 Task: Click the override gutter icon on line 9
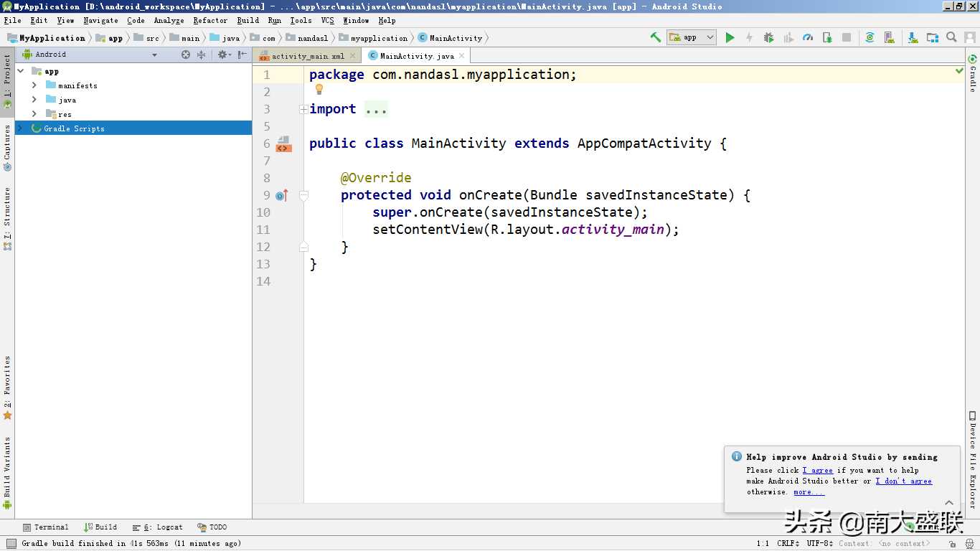(x=282, y=195)
